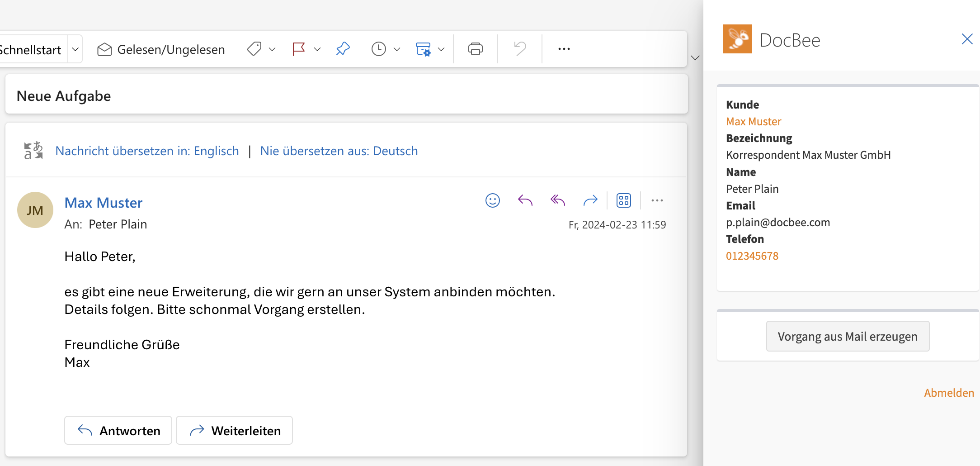Viewport: 980px width, 466px height.
Task: Open message more actions ellipsis
Action: tap(657, 200)
